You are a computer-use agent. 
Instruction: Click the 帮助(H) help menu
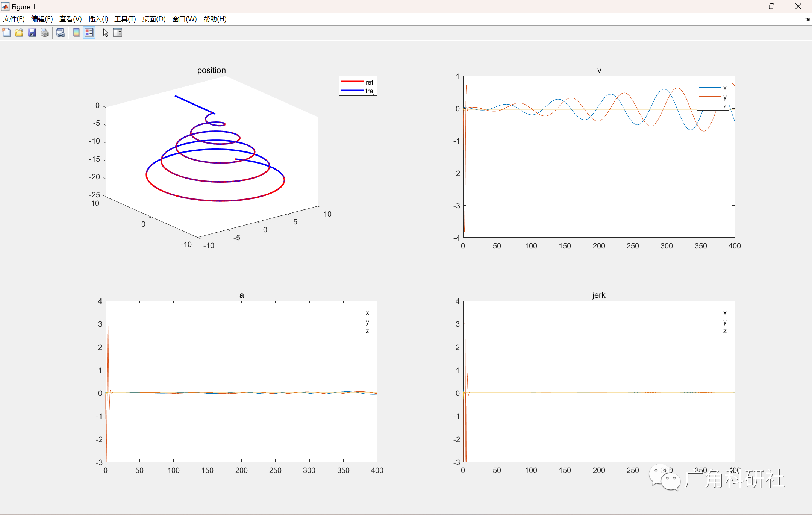tap(215, 19)
